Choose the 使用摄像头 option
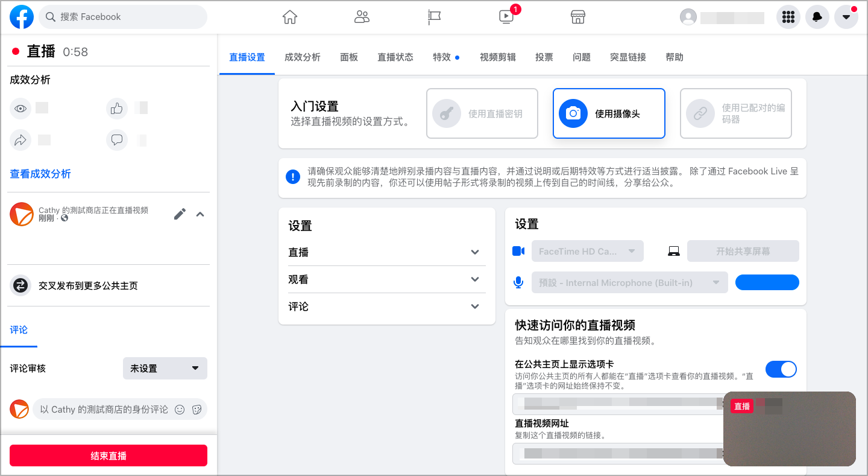 [609, 113]
